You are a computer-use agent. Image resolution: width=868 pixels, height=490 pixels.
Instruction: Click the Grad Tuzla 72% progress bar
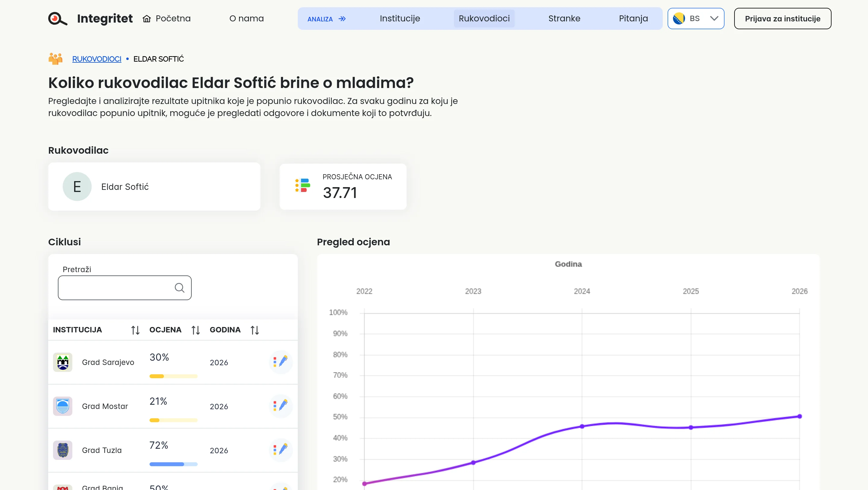click(174, 464)
